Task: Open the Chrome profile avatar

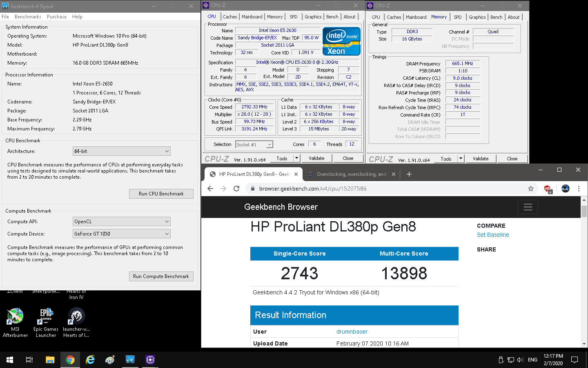Action: click(566, 188)
